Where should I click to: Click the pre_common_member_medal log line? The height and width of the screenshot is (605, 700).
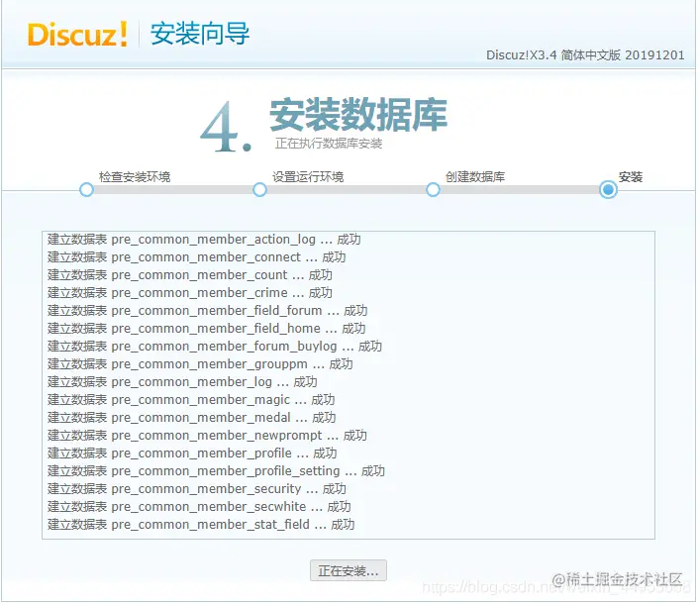(192, 419)
